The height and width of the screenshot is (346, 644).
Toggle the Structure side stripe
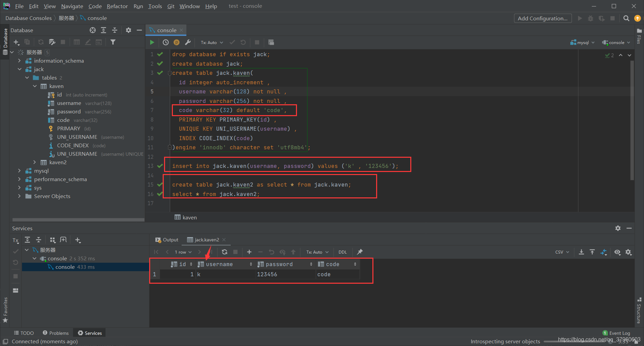point(639,310)
